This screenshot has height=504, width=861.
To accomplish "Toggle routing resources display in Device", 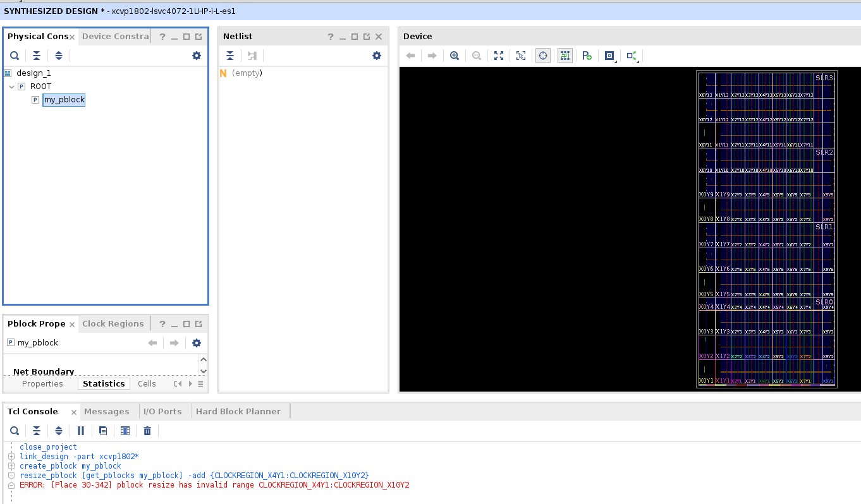I will (565, 56).
